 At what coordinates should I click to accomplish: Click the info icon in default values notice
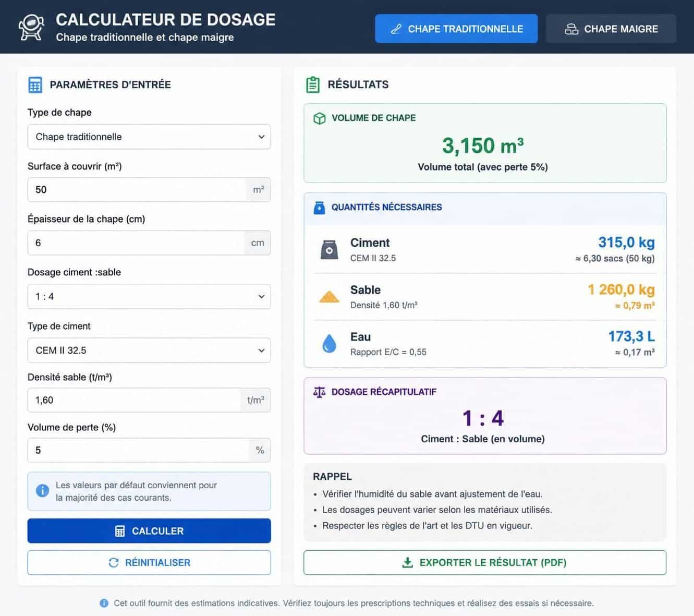42,491
